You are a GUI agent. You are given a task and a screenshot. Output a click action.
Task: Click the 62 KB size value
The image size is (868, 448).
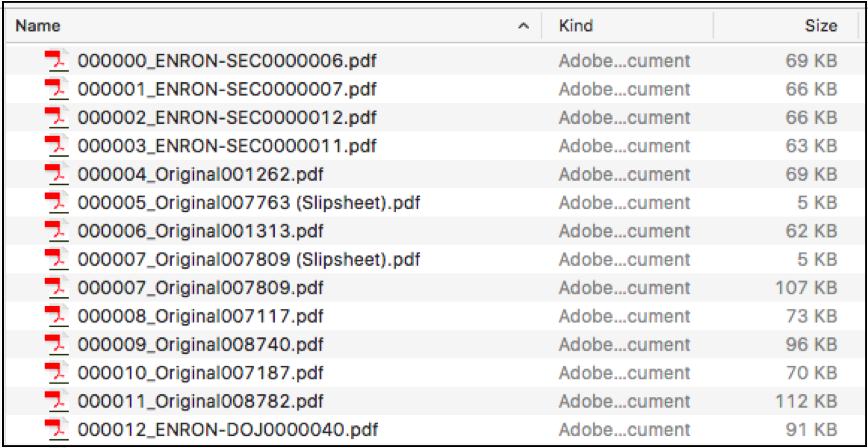812,231
